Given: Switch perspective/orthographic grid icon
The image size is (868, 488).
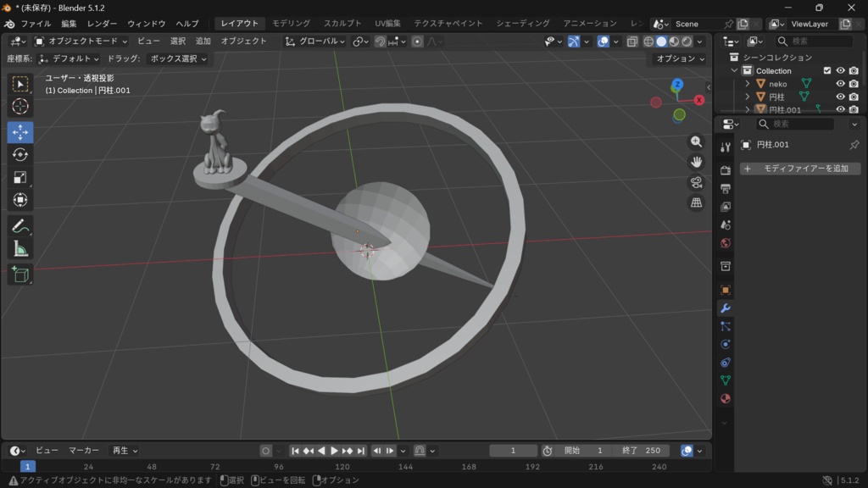Looking at the screenshot, I should coord(696,202).
